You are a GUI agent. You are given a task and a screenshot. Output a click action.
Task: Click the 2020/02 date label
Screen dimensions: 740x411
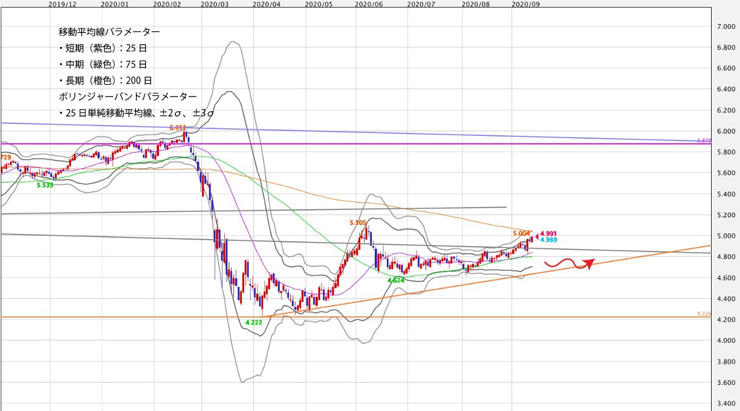[168, 4]
